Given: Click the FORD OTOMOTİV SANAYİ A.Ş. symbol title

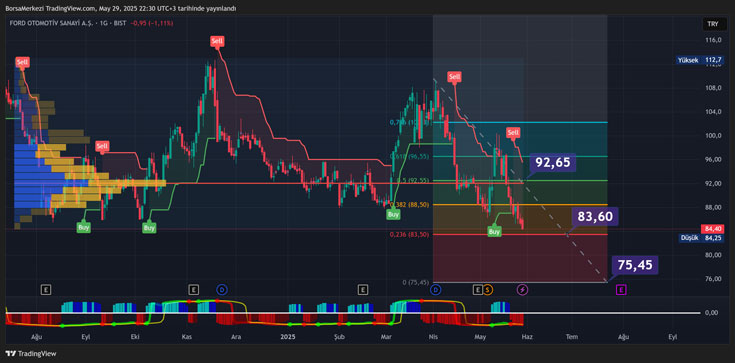Looking at the screenshot, I should 52,23.
